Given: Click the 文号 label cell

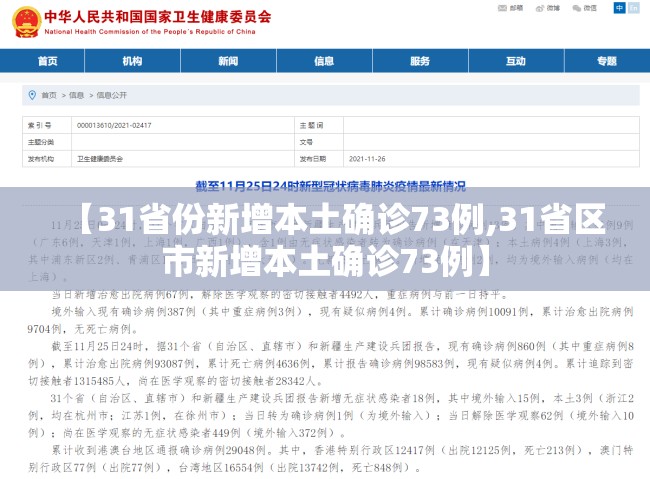Looking at the screenshot, I should point(319,142).
